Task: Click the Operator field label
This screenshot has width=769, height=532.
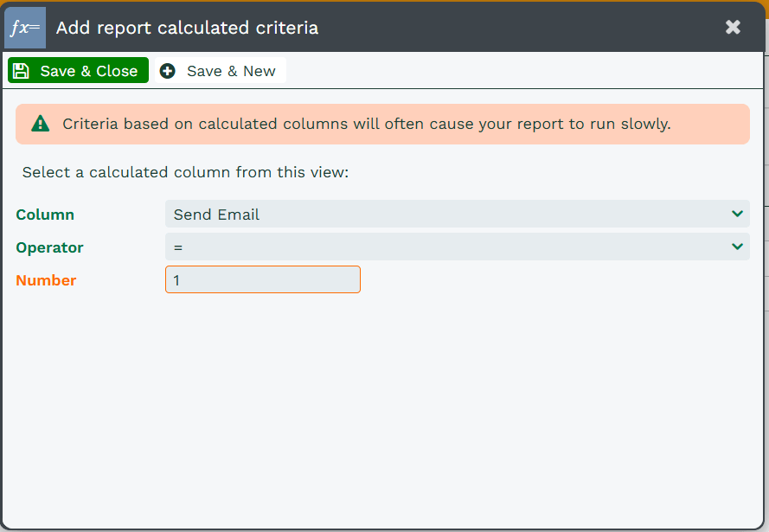Action: [49, 247]
